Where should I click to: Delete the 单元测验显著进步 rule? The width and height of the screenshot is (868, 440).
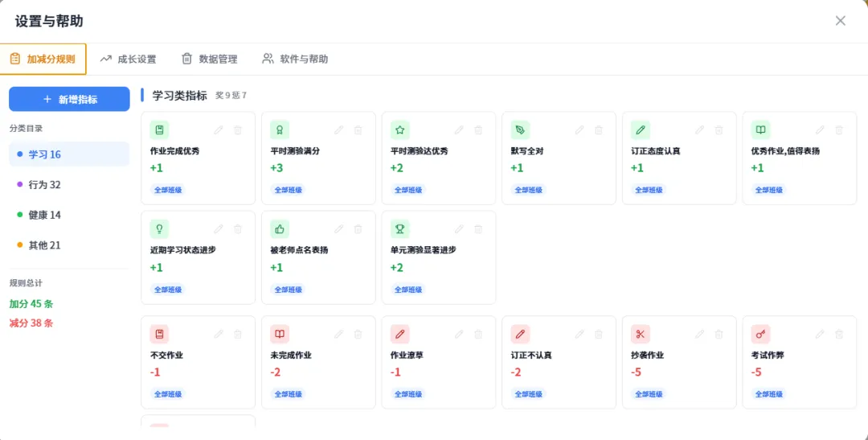(478, 229)
